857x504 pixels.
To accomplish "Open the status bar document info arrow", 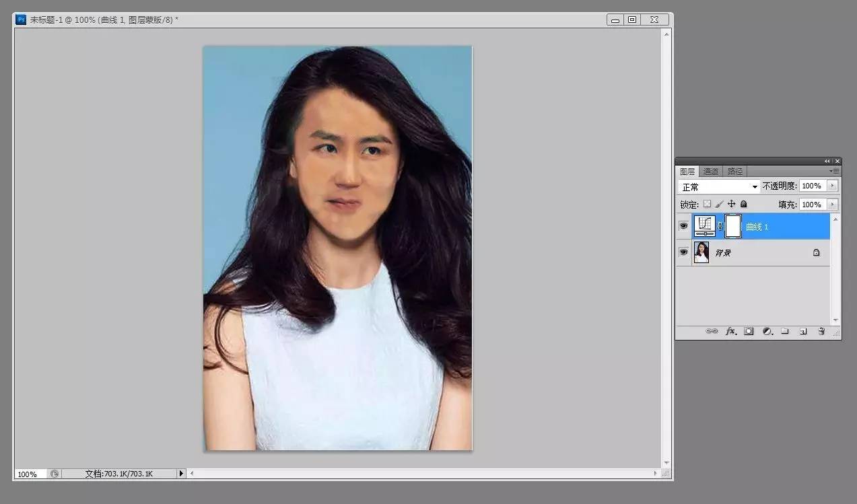I will 180,474.
